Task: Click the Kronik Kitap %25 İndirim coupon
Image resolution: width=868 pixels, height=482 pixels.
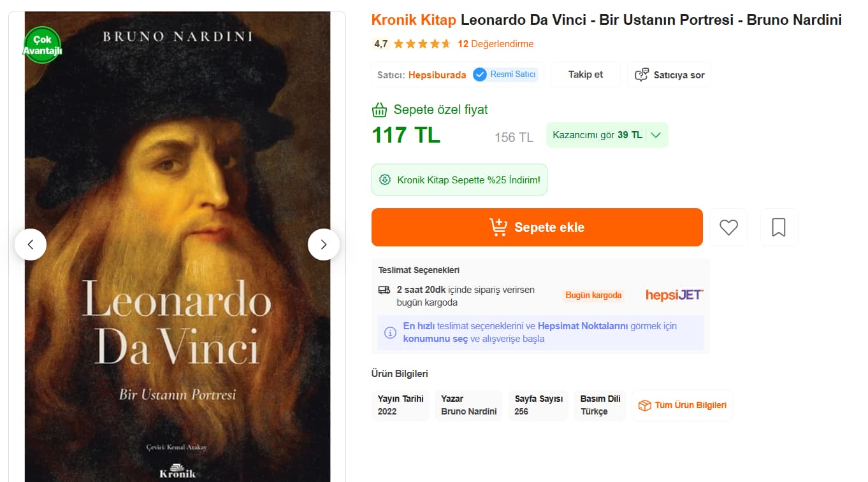Action: pyautogui.click(x=459, y=180)
